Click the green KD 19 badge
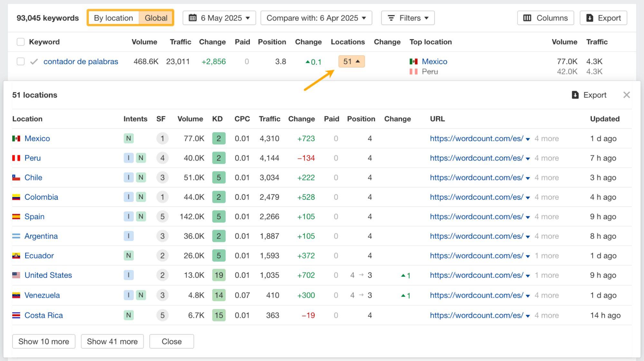Viewport: 644px width, 361px height. coord(219,275)
